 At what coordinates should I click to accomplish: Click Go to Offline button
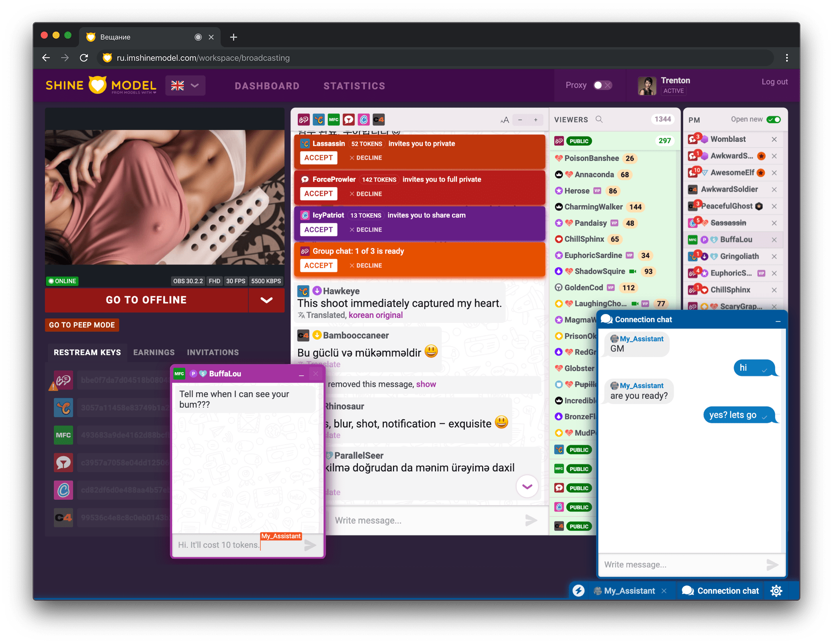coord(146,300)
